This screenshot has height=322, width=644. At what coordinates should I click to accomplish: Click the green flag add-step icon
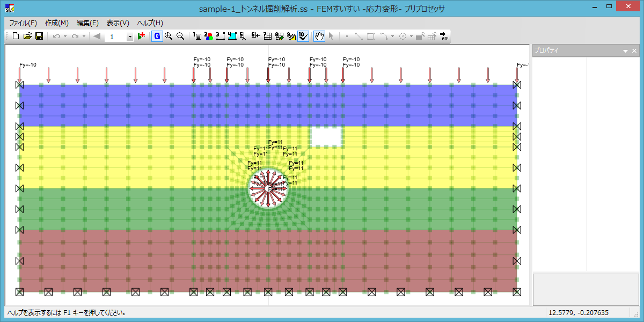(x=142, y=36)
